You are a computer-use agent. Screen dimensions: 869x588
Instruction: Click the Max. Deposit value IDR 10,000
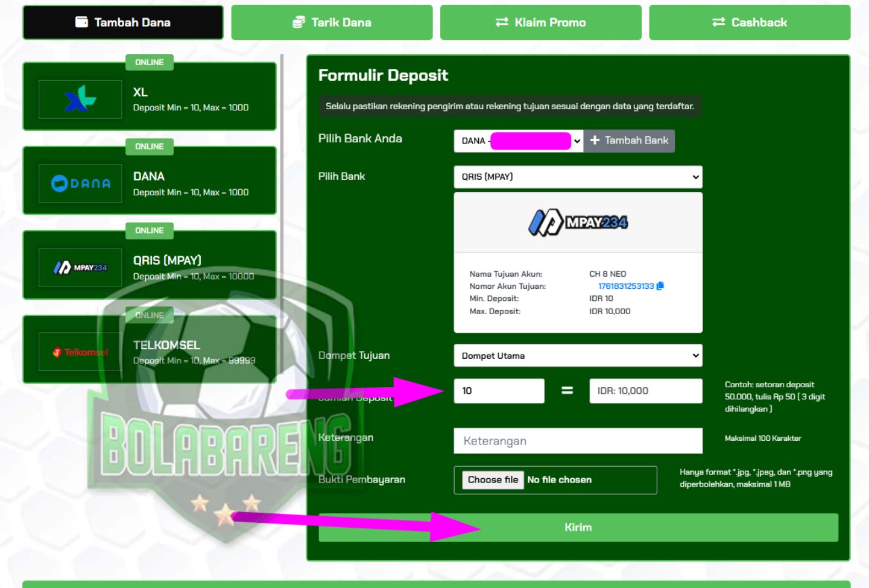click(610, 311)
